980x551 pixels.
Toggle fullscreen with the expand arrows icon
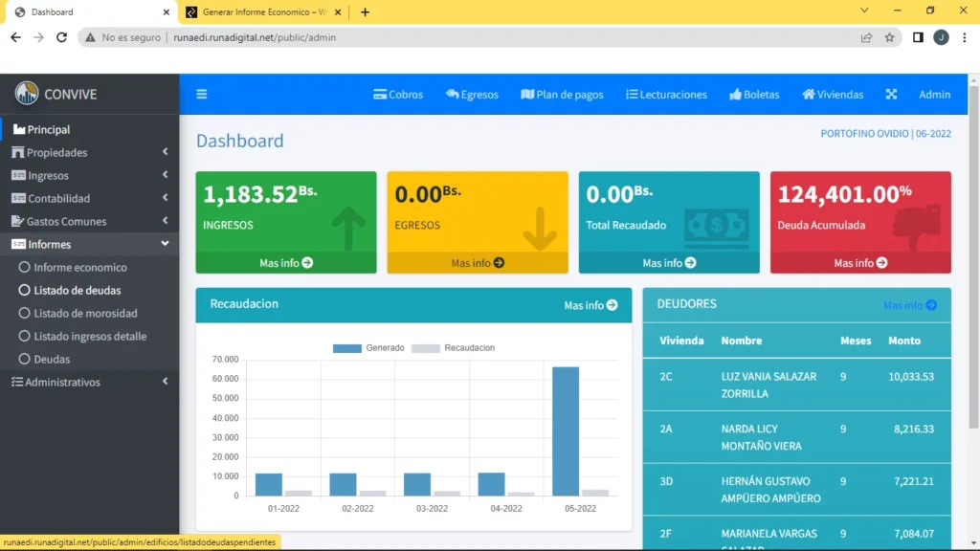[x=891, y=95]
